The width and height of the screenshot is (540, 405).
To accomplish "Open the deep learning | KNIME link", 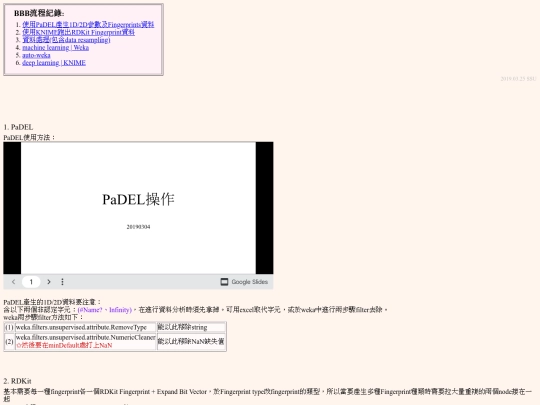I will coord(54,63).
